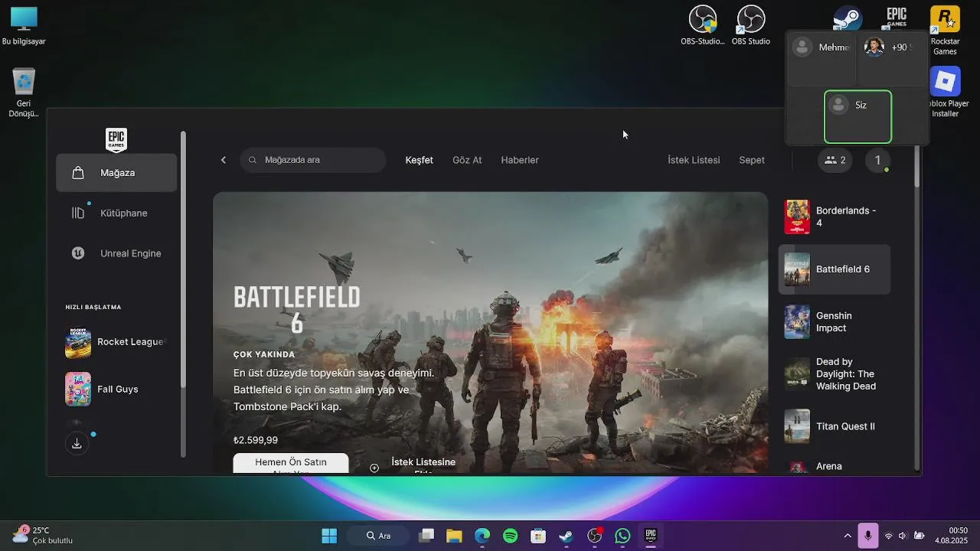Open the Windows Start menu

(329, 536)
